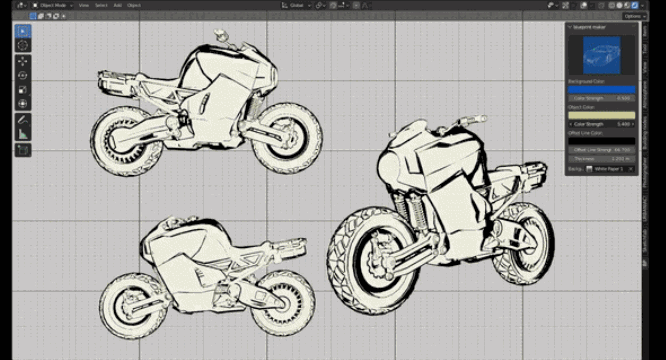666x360 pixels.
Task: Select the Scale tool
Action: (23, 90)
